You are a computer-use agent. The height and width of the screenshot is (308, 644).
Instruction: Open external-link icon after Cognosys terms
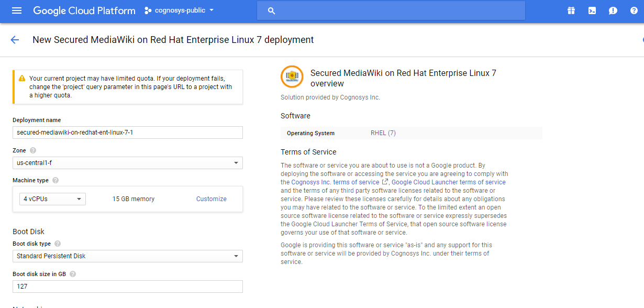[x=385, y=182]
